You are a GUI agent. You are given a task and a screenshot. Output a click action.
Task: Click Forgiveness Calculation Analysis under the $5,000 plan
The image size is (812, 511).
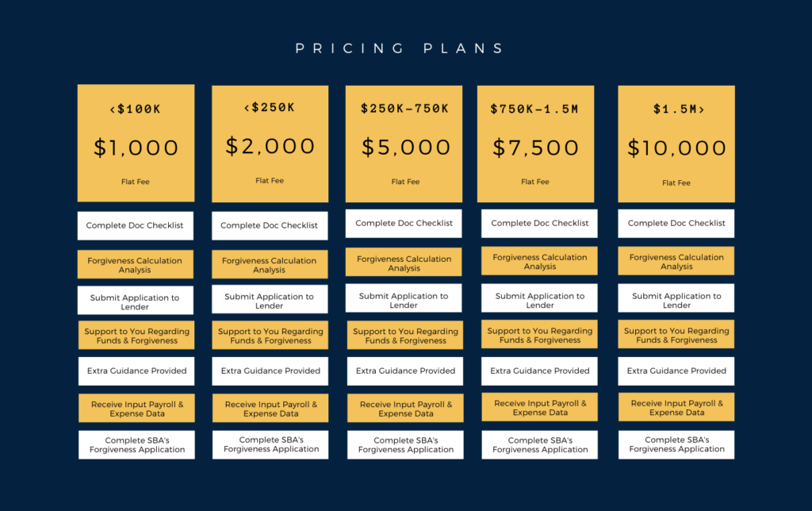coord(404,262)
